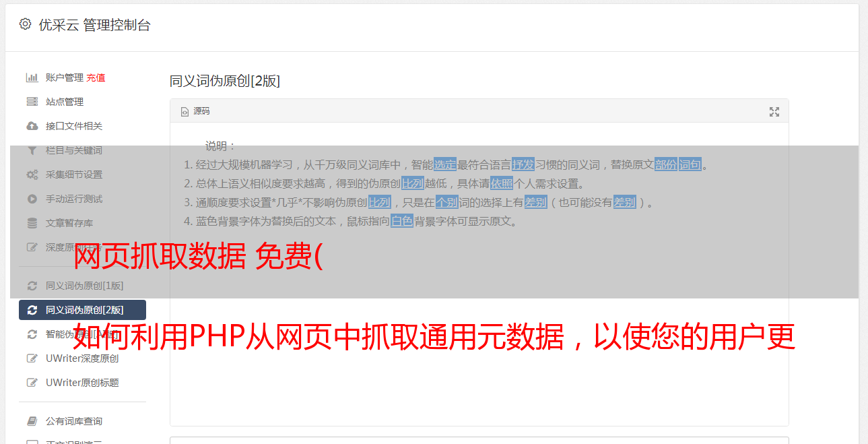The width and height of the screenshot is (868, 444).
Task: Click the play circle icon for 手动运行测试
Action: click(32, 199)
